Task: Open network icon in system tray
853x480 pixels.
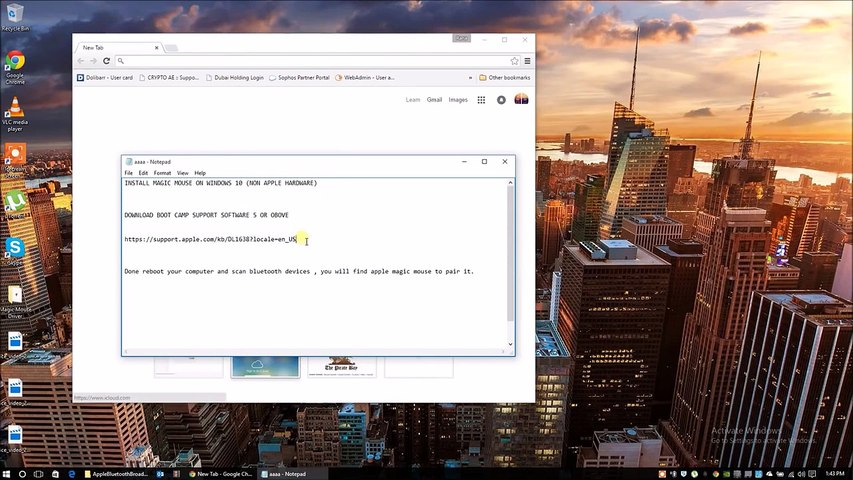Action: [791, 474]
